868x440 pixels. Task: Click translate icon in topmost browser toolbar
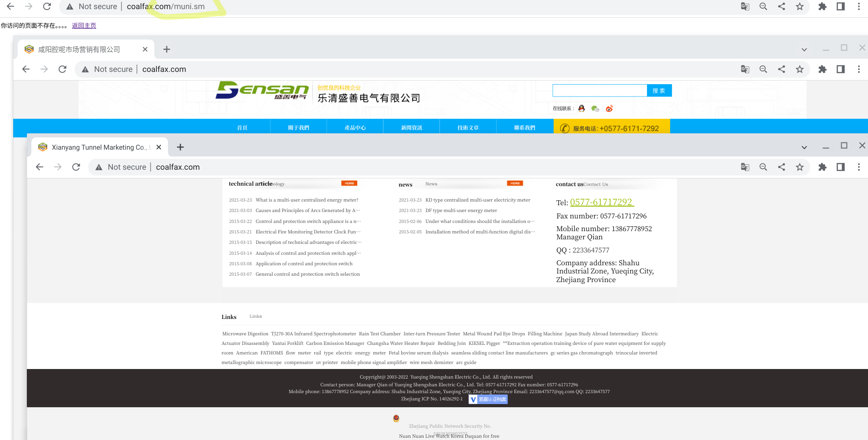745,6
